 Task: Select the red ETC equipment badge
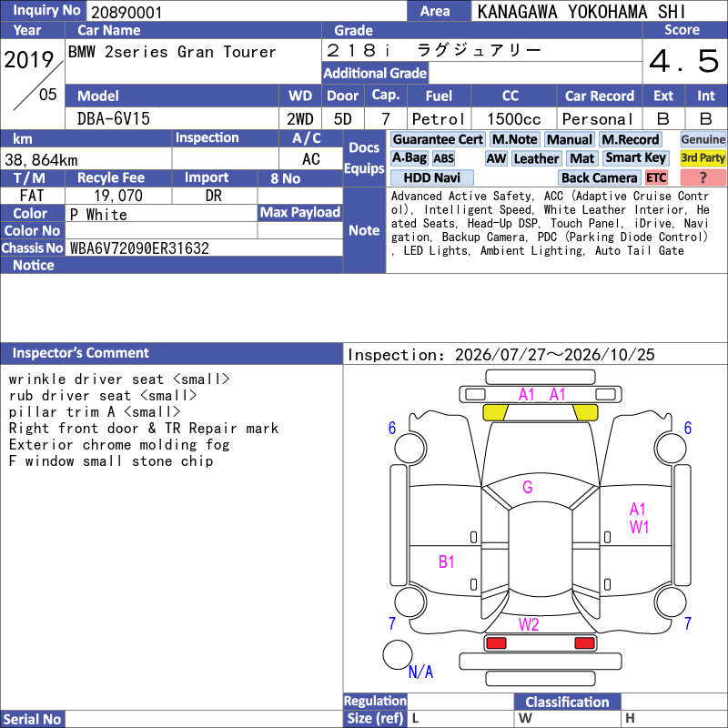click(x=656, y=177)
